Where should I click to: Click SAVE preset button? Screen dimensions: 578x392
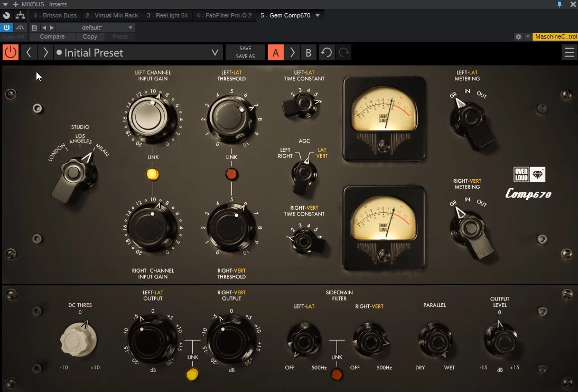tap(245, 48)
